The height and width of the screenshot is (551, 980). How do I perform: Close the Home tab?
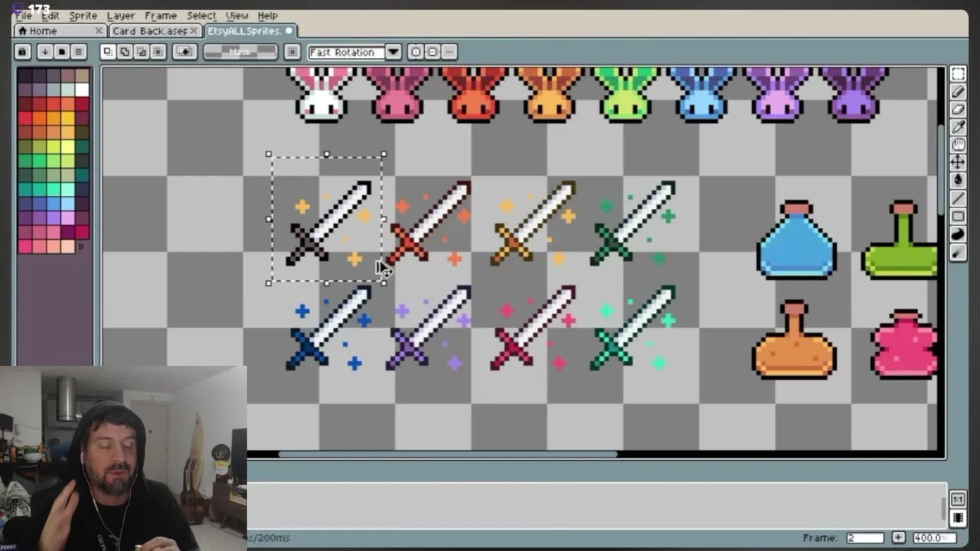click(99, 31)
